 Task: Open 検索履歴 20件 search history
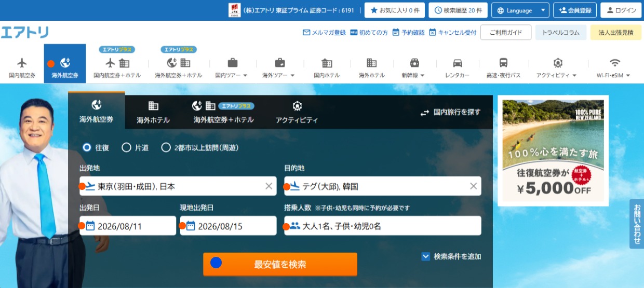[x=458, y=10]
